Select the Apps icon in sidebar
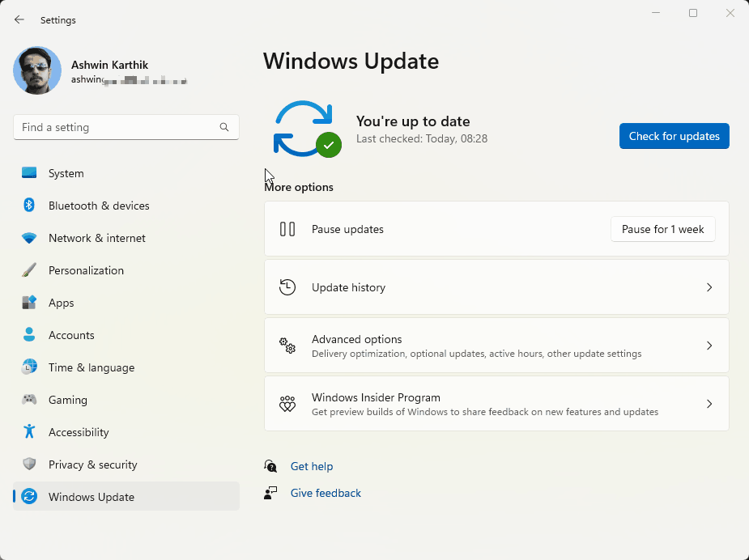749x560 pixels. [x=29, y=303]
